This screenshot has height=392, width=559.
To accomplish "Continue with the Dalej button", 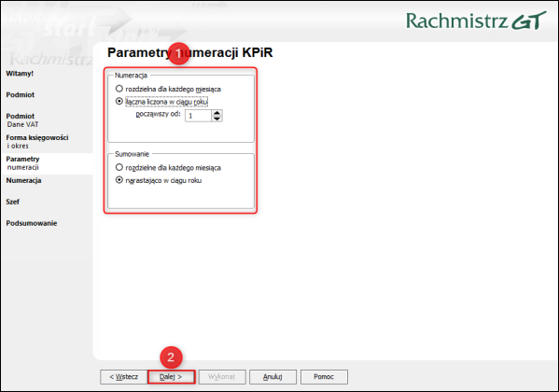I will [171, 377].
